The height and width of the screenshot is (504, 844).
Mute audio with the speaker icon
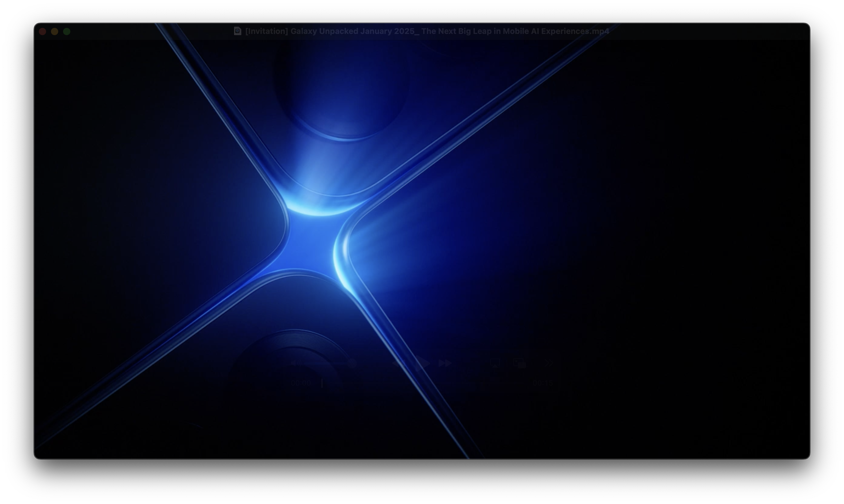(x=296, y=363)
